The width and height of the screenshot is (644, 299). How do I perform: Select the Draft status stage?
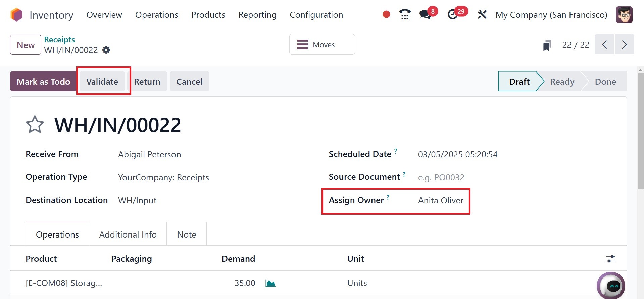(519, 81)
